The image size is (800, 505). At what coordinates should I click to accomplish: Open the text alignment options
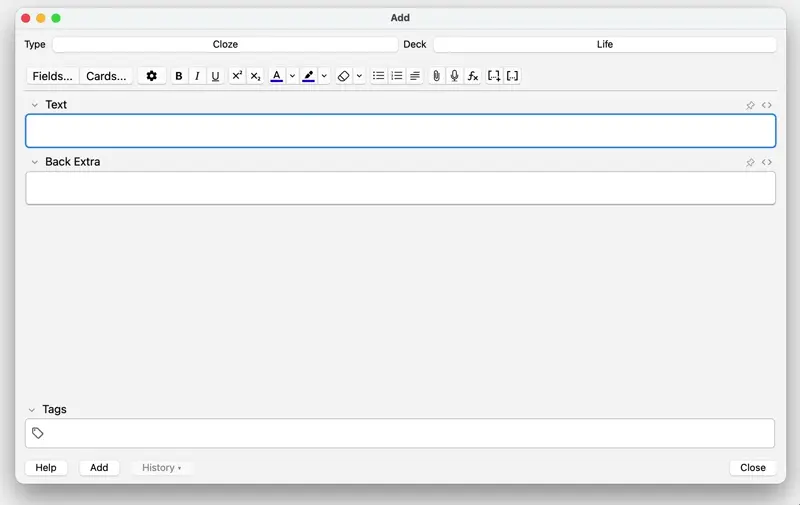tap(415, 76)
